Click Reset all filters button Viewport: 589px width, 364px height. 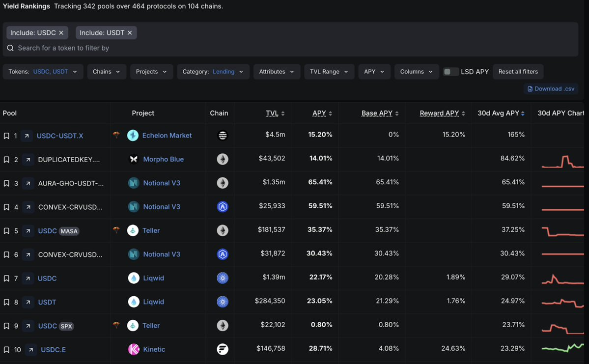[x=518, y=71]
